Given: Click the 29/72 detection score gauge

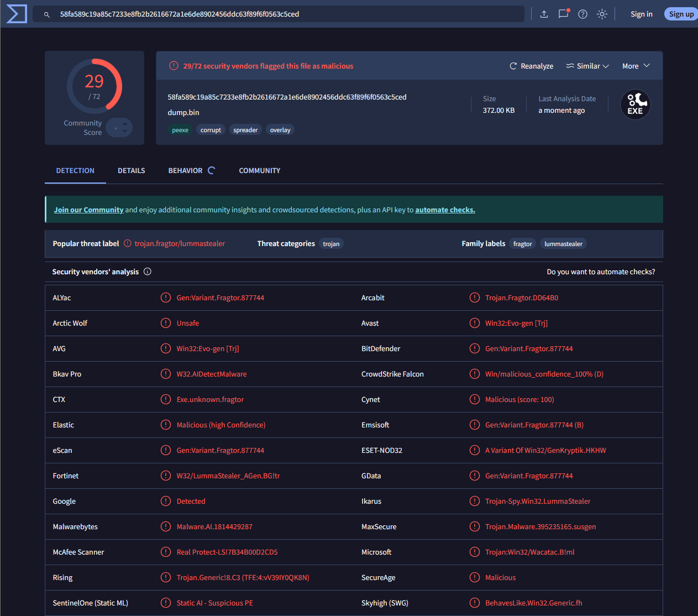Looking at the screenshot, I should click(95, 86).
